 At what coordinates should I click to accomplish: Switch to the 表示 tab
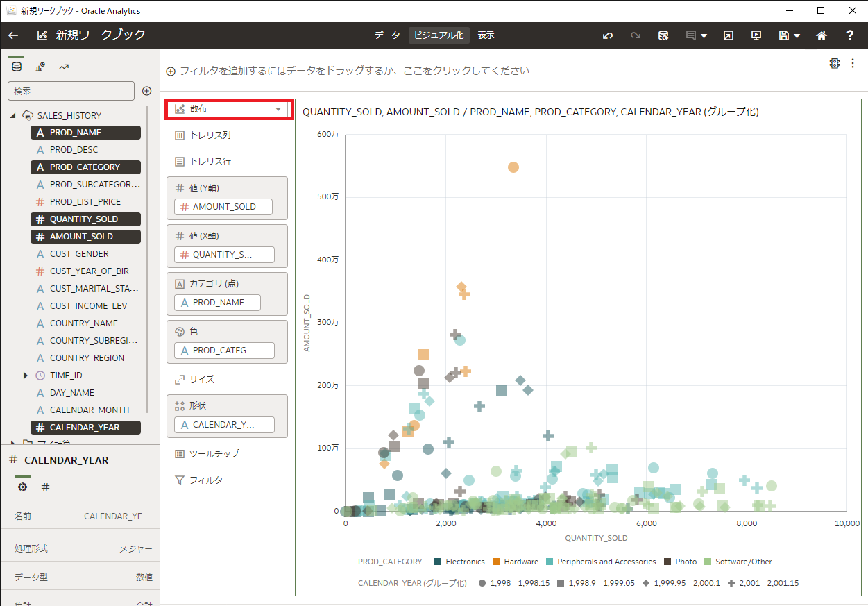point(486,35)
